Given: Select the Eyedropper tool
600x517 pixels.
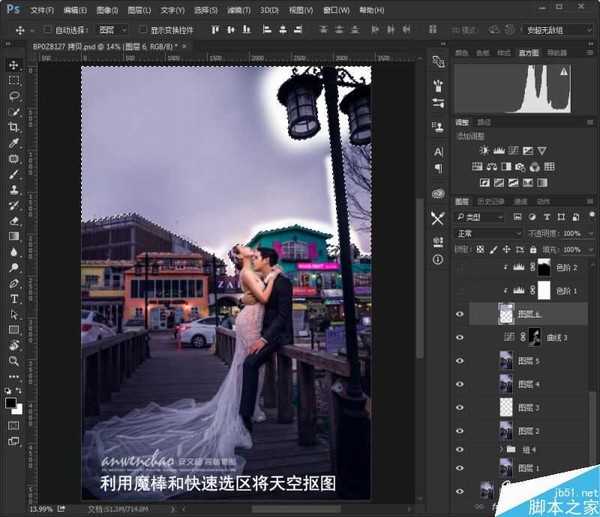Looking at the screenshot, I should [x=14, y=143].
